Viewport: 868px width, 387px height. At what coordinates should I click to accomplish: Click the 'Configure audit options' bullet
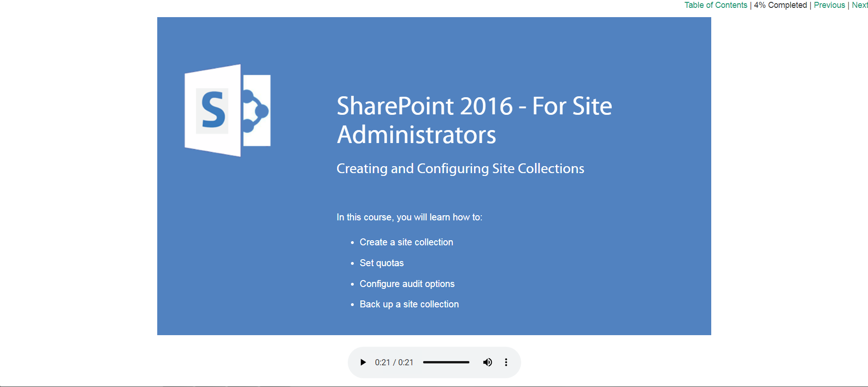[407, 284]
